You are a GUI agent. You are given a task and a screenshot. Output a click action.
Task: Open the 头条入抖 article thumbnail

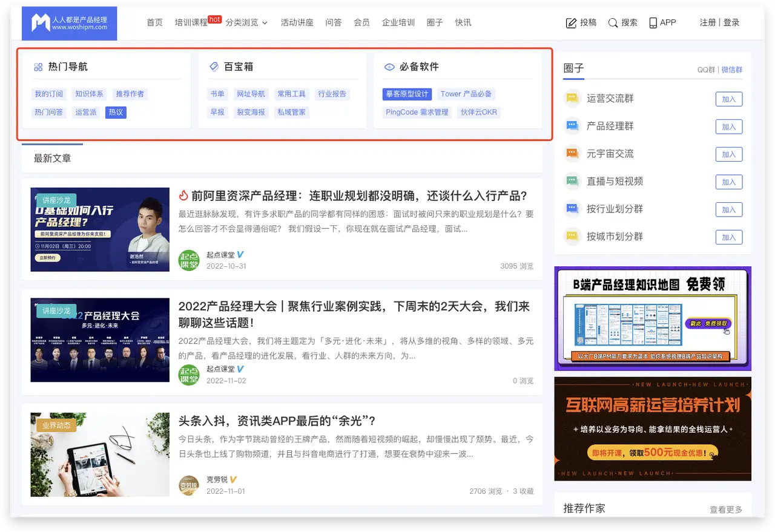point(100,455)
